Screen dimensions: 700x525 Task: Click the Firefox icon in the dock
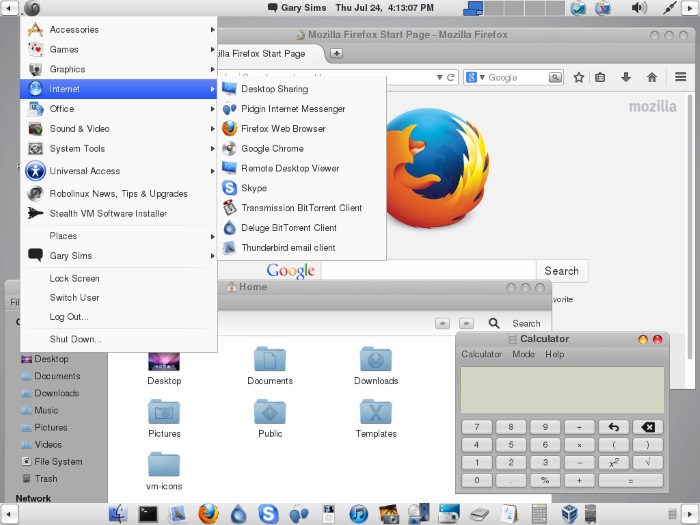coord(208,513)
